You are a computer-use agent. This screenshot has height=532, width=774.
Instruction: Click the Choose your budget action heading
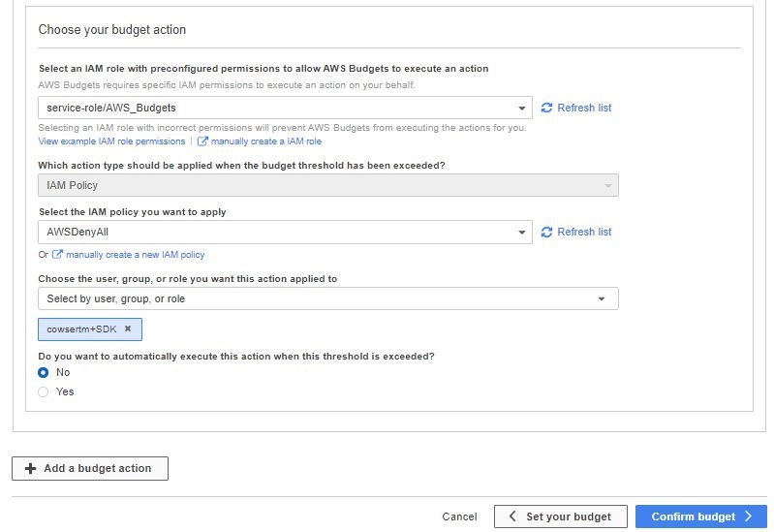click(112, 30)
